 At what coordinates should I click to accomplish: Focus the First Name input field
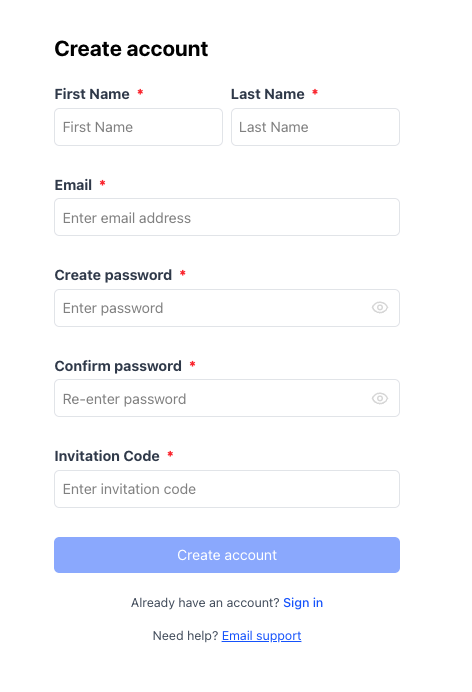point(139,127)
